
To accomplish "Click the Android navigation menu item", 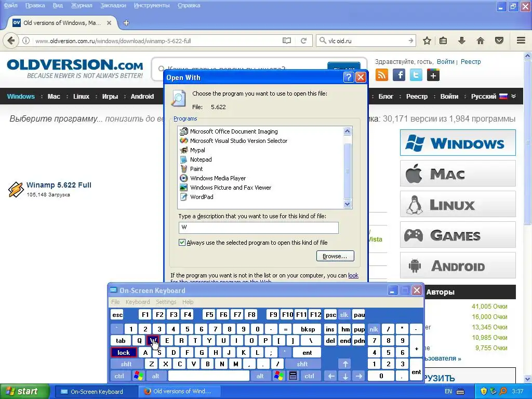I will [142, 96].
